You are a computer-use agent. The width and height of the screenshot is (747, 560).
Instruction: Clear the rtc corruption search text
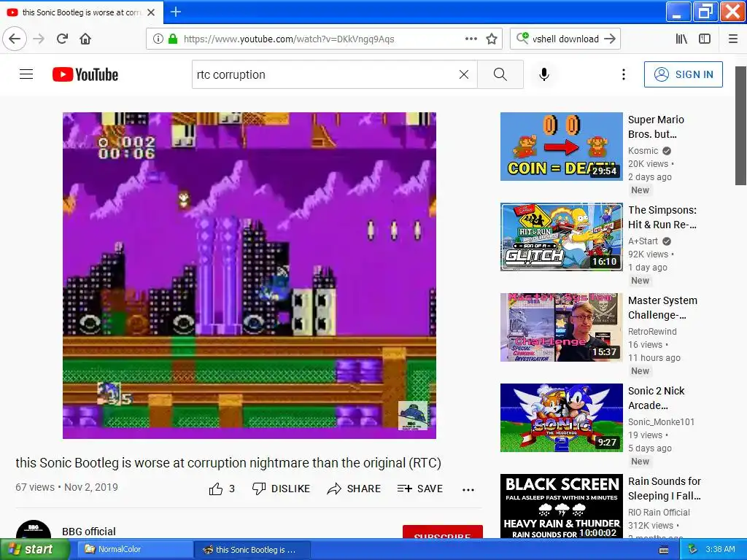463,74
